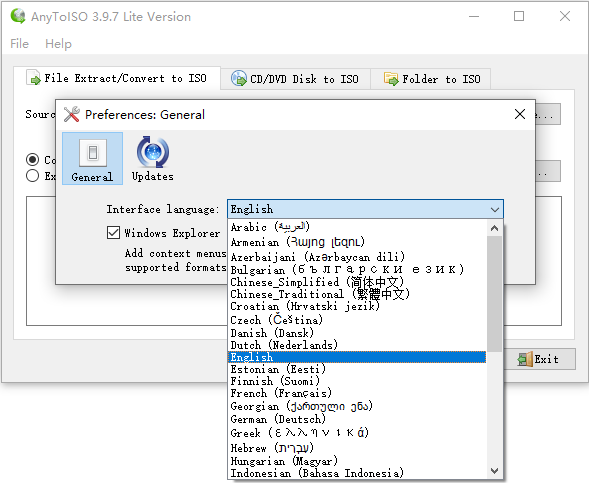Click the Exit door icon
Screen dimensions: 589x483
click(x=525, y=359)
